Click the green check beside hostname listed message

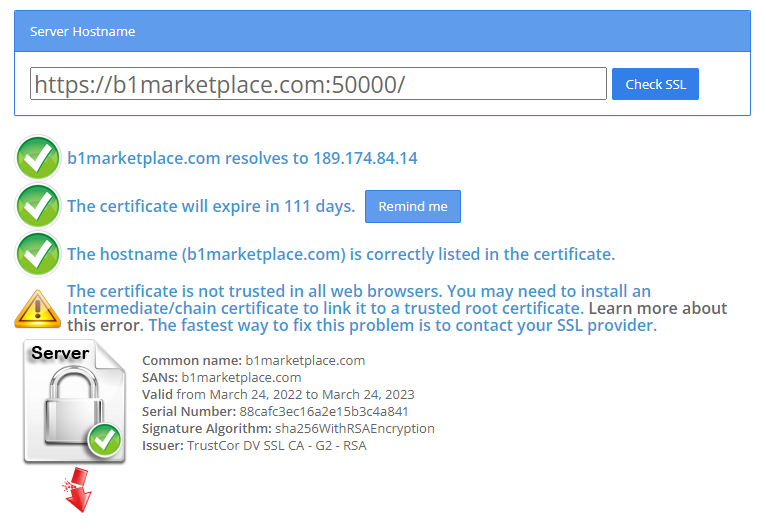pos(38,254)
